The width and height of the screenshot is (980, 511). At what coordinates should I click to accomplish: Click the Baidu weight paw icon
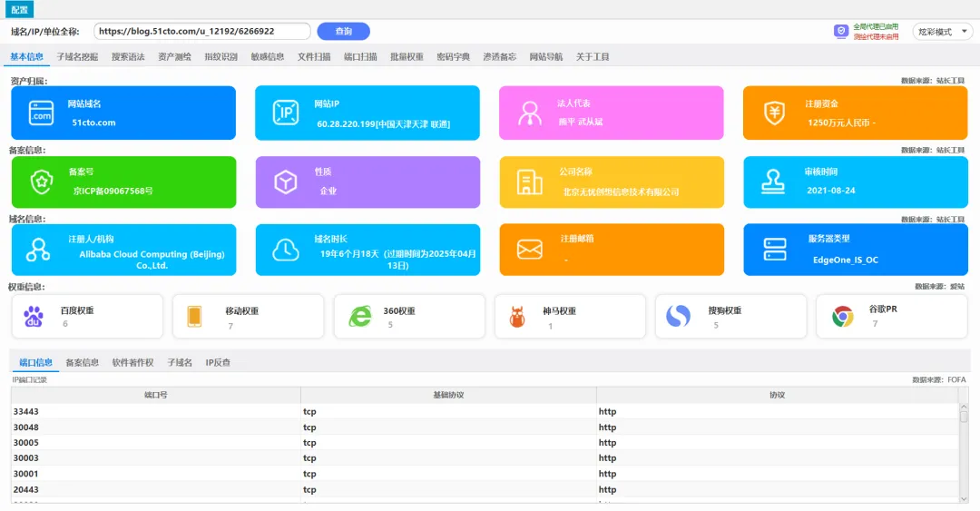click(x=34, y=316)
